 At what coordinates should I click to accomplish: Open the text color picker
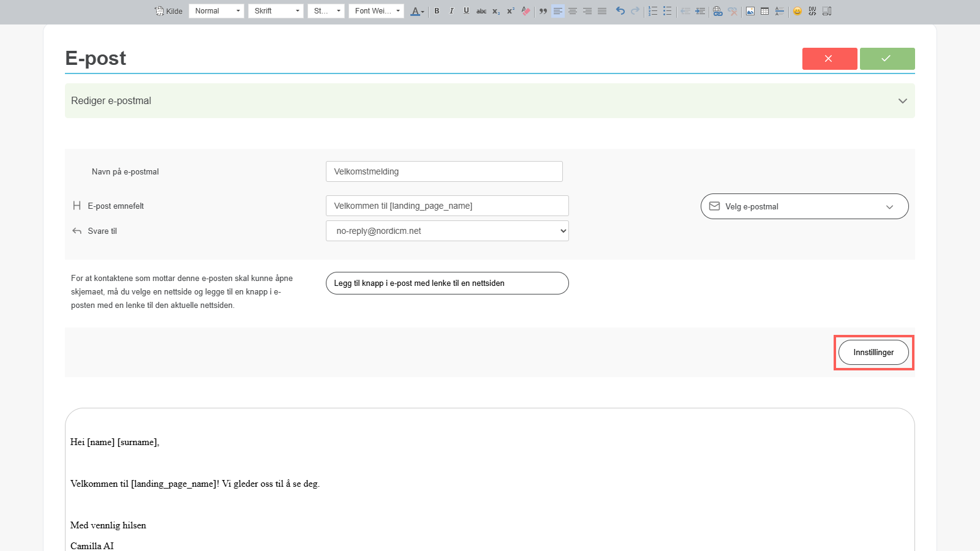click(x=417, y=11)
